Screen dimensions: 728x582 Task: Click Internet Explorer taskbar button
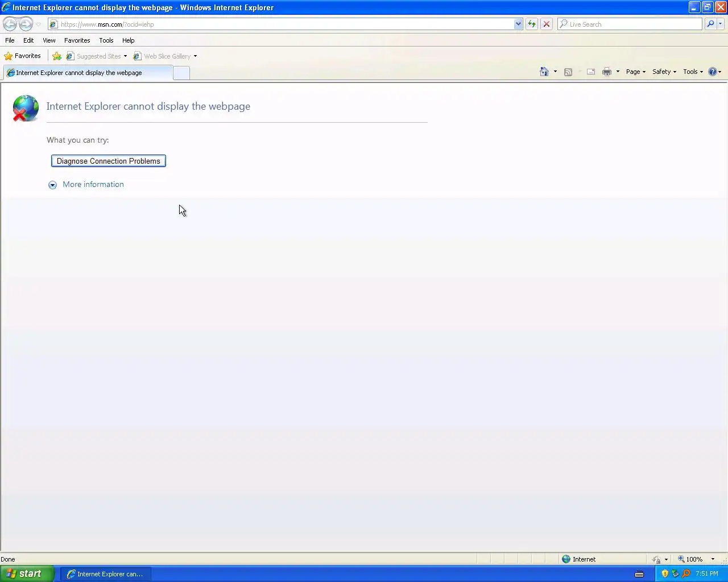coord(105,574)
